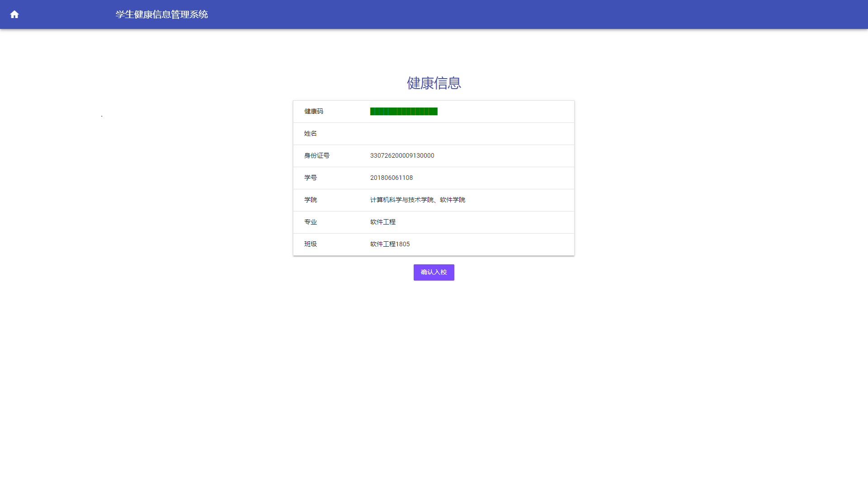Click the green health code bar

pyautogui.click(x=404, y=112)
